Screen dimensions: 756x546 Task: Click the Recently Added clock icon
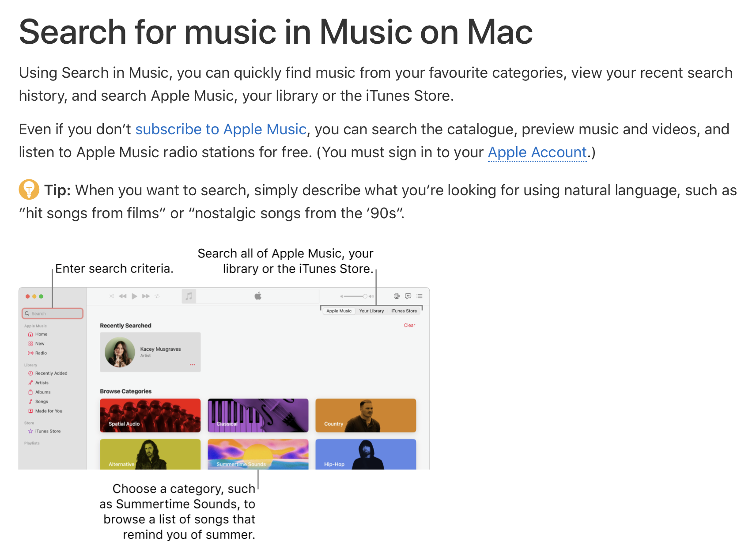click(30, 373)
